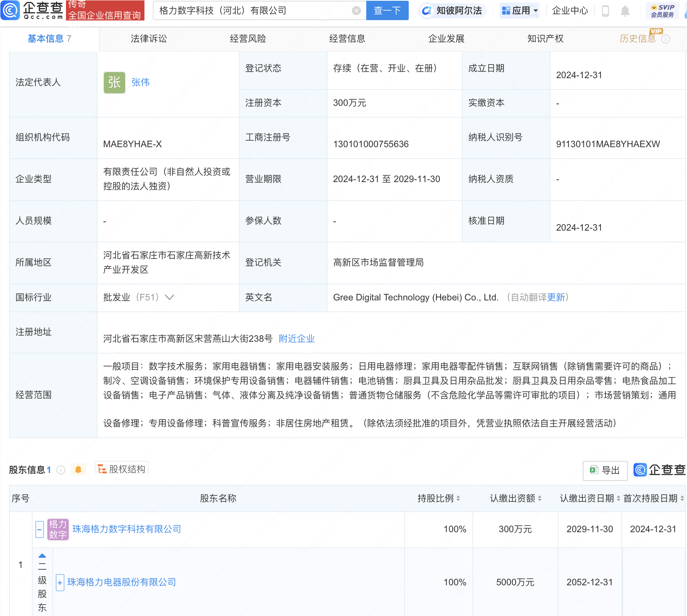This screenshot has height=616, width=687.
Task: Click the 查一下 search button
Action: (x=387, y=11)
